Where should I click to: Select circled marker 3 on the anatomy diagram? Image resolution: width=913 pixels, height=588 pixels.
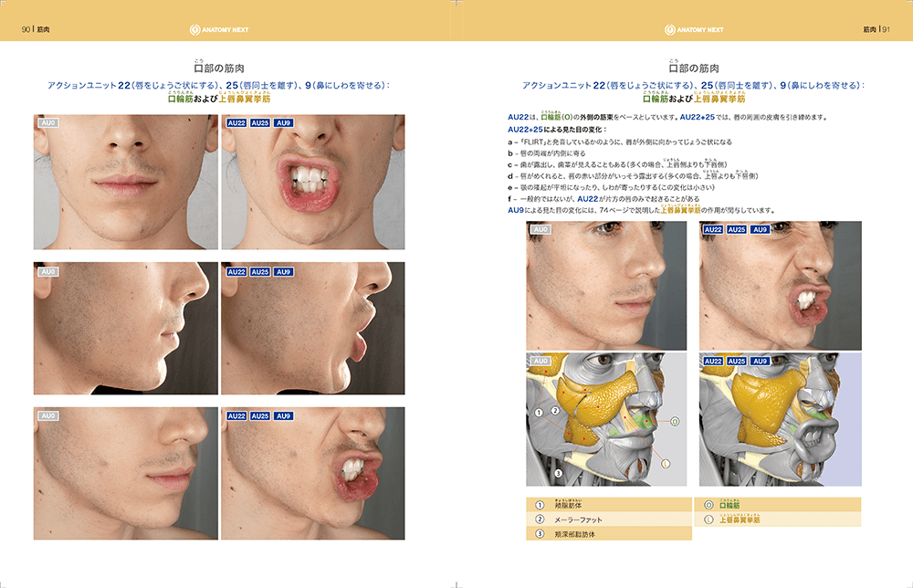pos(558,473)
